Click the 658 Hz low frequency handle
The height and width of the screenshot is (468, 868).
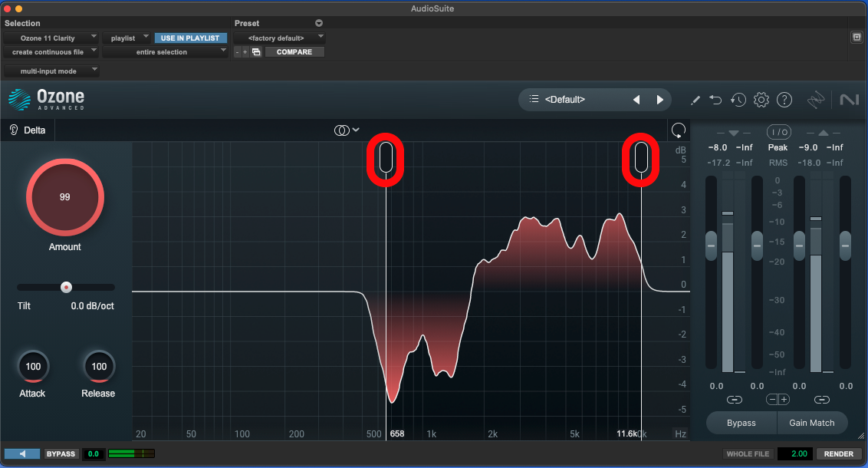(386, 158)
